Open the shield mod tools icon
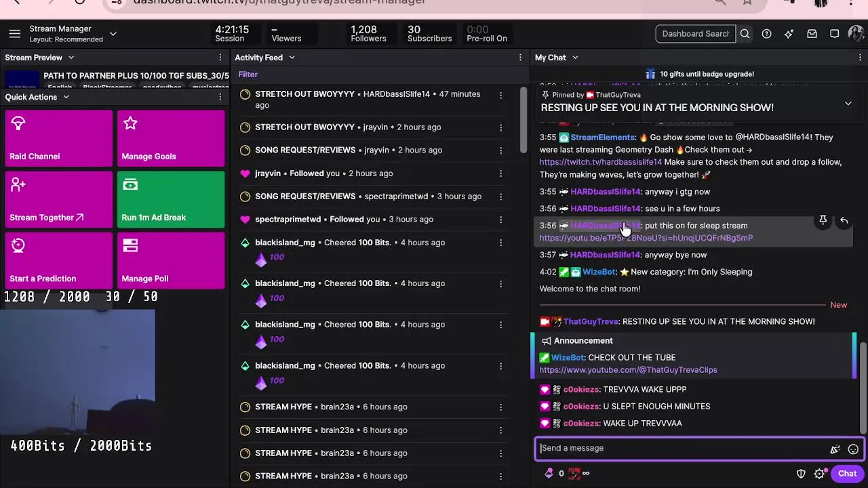Viewport: 868px width, 488px height. (x=801, y=474)
